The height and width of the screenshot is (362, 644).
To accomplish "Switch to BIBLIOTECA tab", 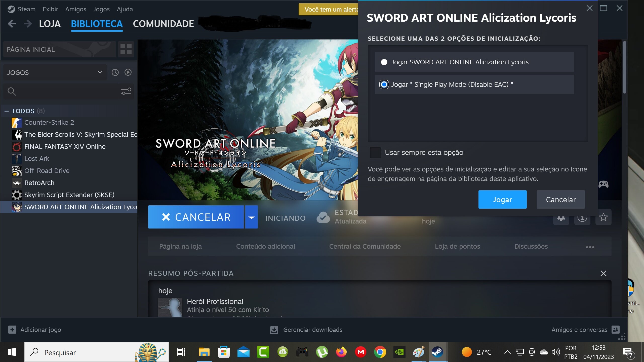I will point(97,24).
